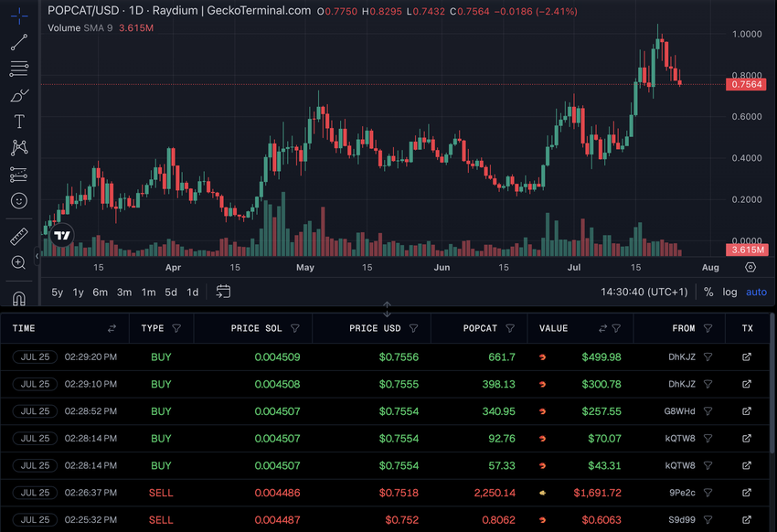Screen dimensions: 777x532
Task: Toggle auto scale mode
Action: click(756, 293)
